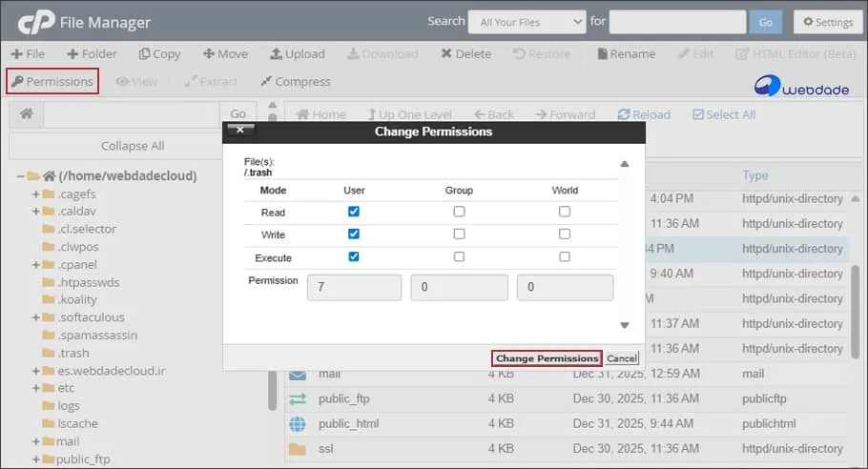868x469 pixels.
Task: Click the greyed Download toolbar item
Action: pos(382,53)
